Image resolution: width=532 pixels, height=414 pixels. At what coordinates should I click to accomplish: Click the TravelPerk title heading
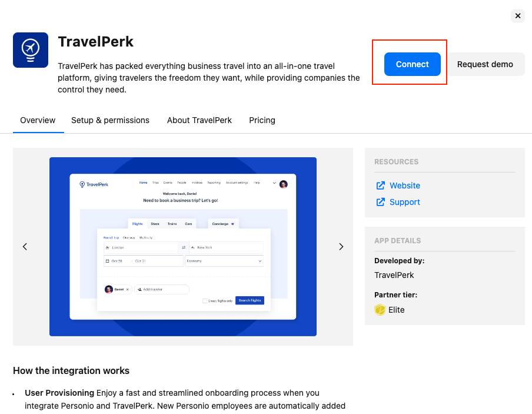tap(96, 42)
